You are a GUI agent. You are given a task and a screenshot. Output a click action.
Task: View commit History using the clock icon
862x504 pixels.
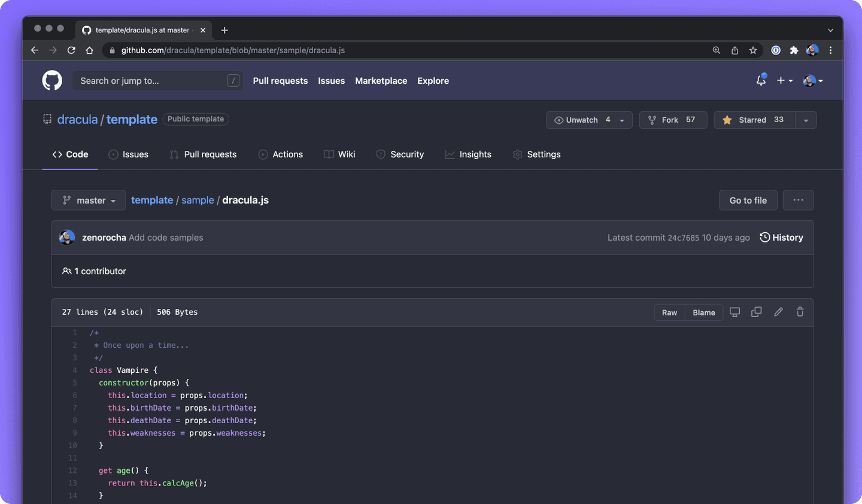781,237
